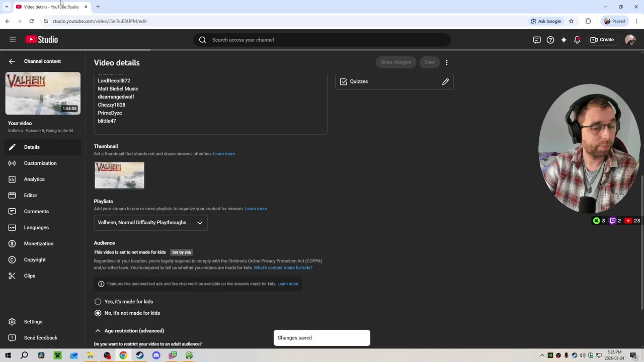
Task: Click the info icon in kids notice
Action: [101, 284]
